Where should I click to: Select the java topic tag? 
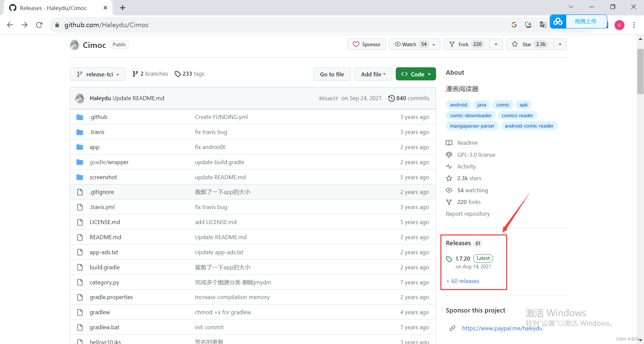pos(482,105)
